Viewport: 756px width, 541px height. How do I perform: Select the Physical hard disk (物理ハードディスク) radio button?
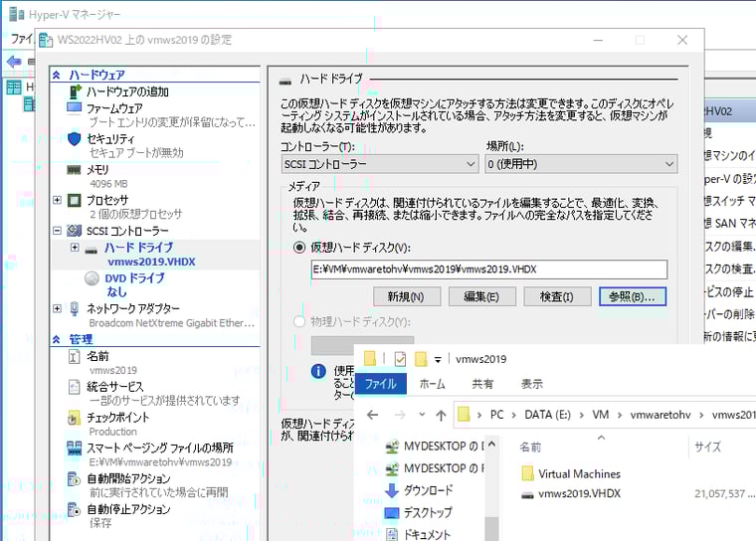(299, 321)
